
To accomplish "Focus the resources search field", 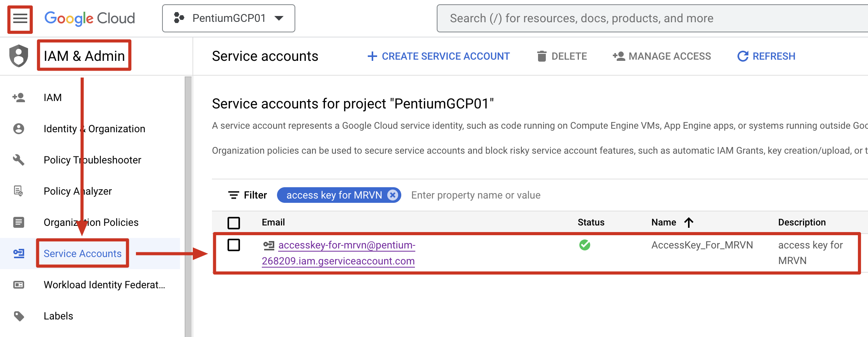I will point(653,18).
